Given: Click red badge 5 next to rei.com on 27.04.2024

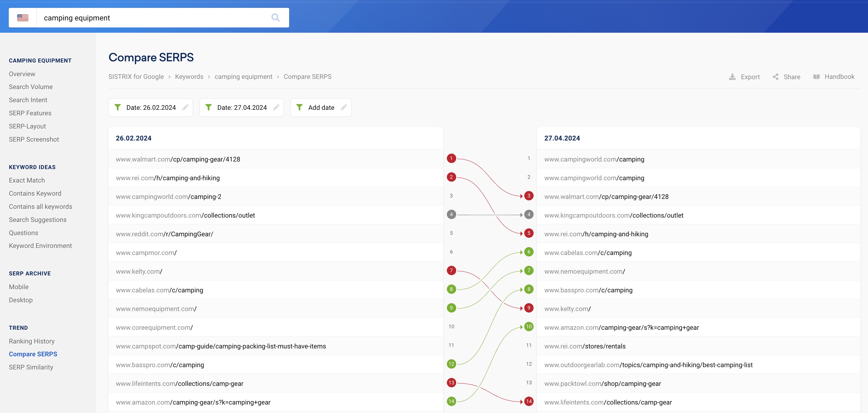Looking at the screenshot, I should point(529,233).
